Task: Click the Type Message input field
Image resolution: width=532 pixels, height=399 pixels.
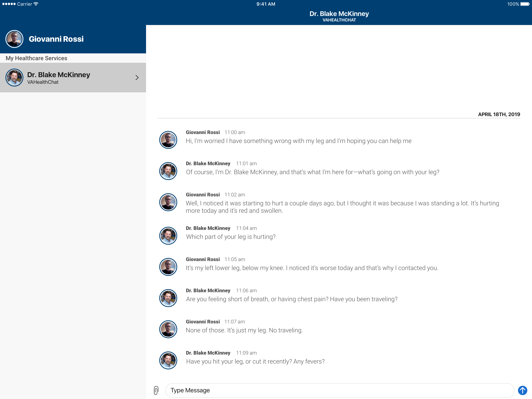Action: [x=340, y=390]
